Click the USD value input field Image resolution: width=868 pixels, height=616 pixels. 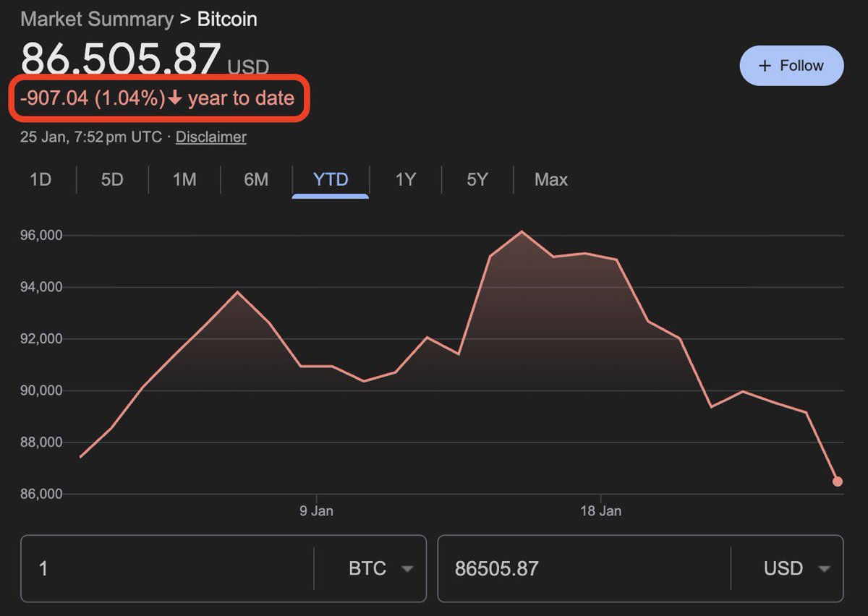(x=579, y=569)
